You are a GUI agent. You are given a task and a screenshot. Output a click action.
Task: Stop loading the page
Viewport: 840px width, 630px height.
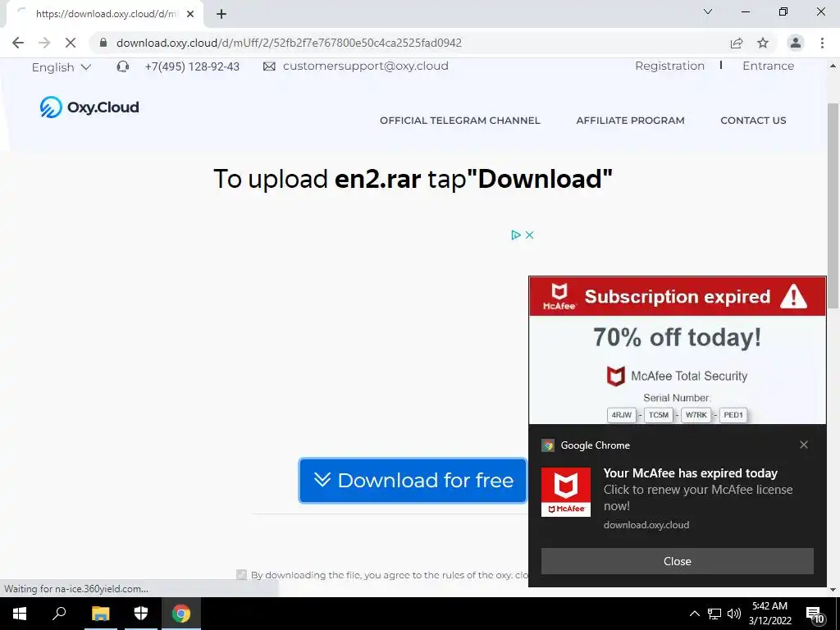point(71,43)
